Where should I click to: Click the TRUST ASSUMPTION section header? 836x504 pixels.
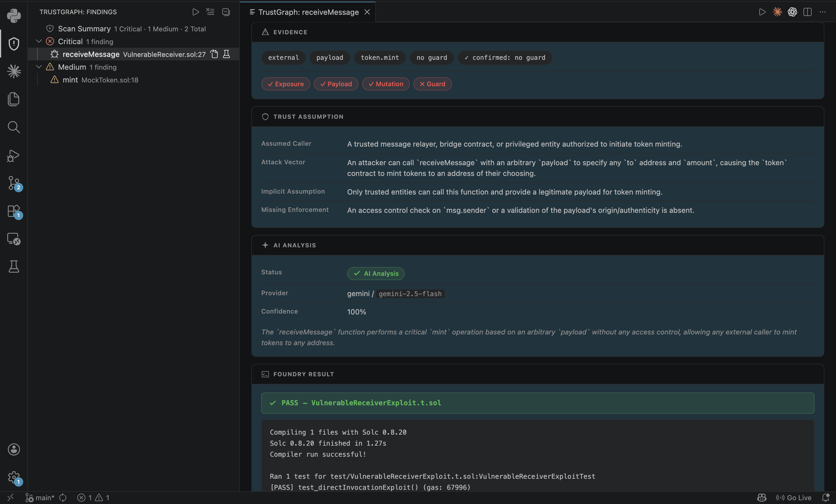point(538,116)
